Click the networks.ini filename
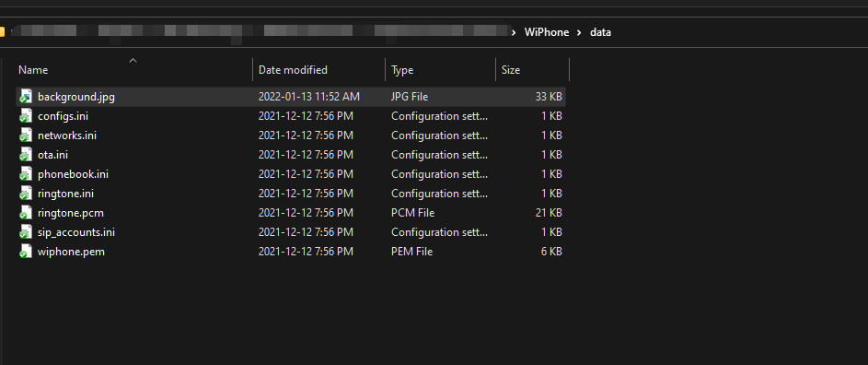The image size is (868, 365). (67, 135)
